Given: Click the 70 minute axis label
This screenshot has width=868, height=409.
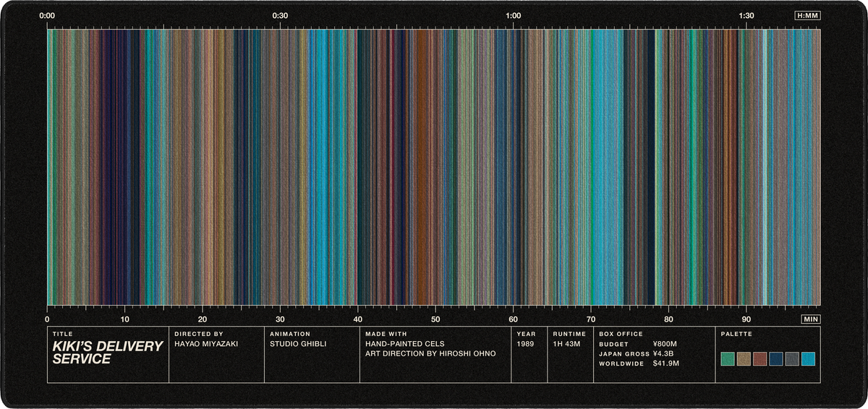Looking at the screenshot, I should (591, 319).
